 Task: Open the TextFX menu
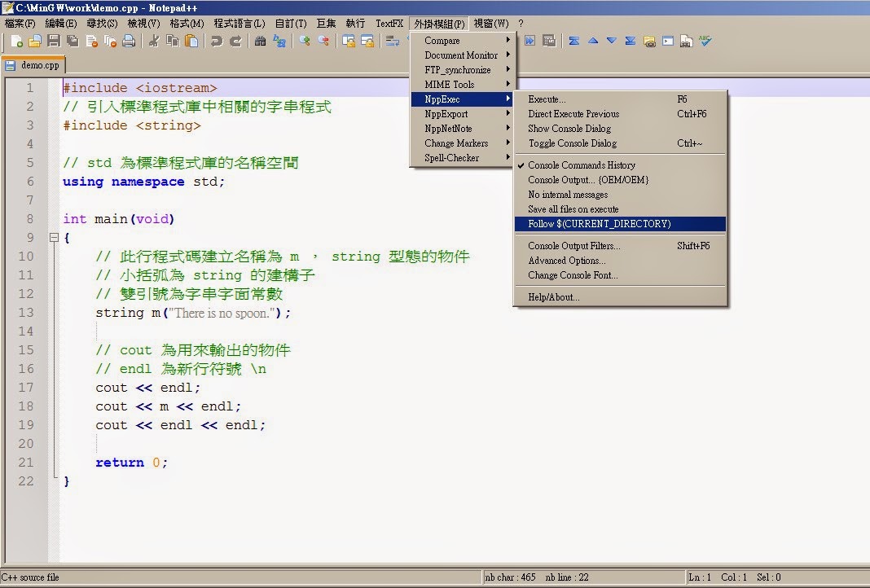point(389,24)
